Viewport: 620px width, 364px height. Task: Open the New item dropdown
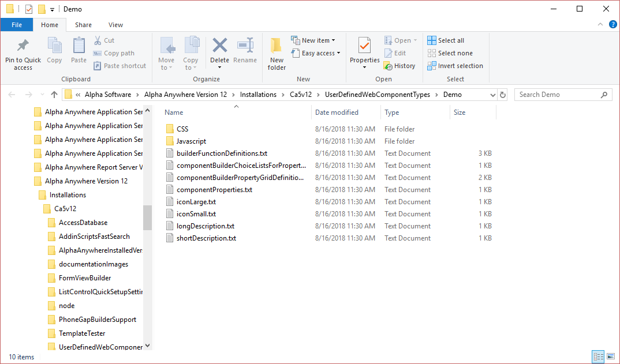pyautogui.click(x=313, y=40)
